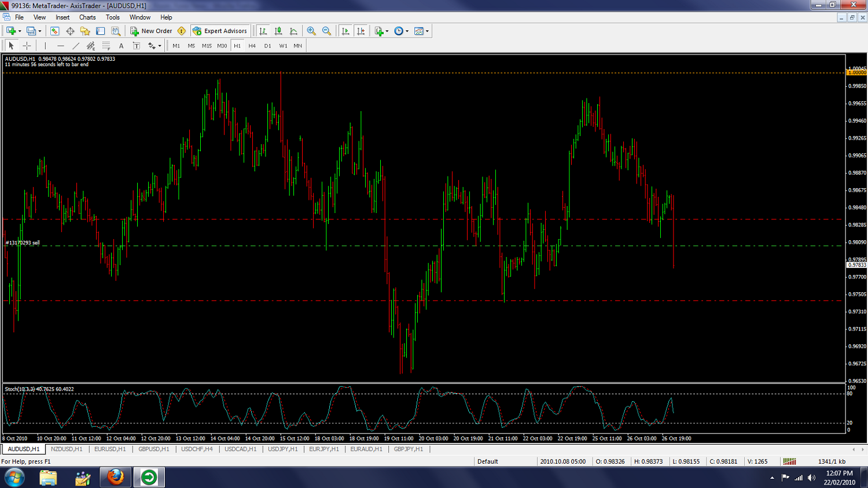Select the Trendline drawing tool
The height and width of the screenshot is (488, 868).
coord(76,46)
